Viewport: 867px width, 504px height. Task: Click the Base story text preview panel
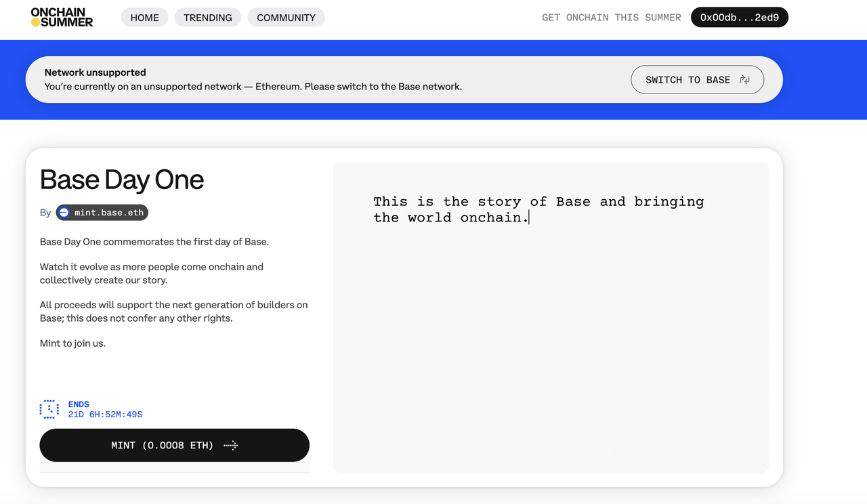pos(550,316)
